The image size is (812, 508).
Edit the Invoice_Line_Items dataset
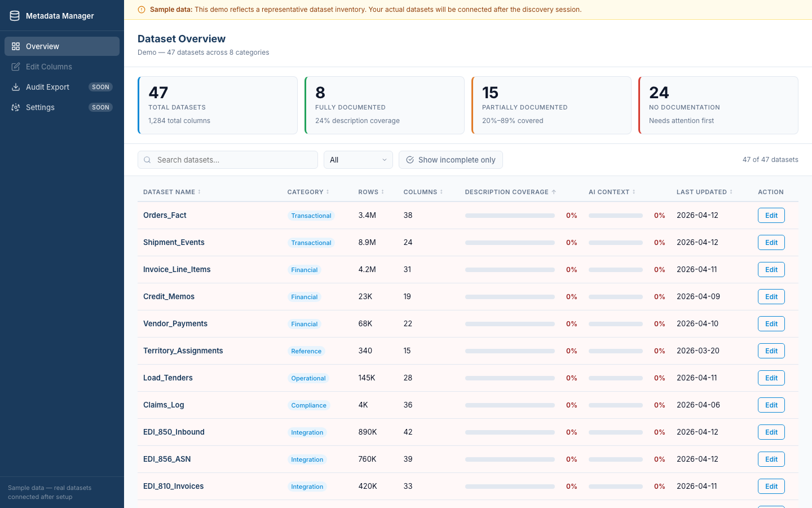(x=771, y=269)
